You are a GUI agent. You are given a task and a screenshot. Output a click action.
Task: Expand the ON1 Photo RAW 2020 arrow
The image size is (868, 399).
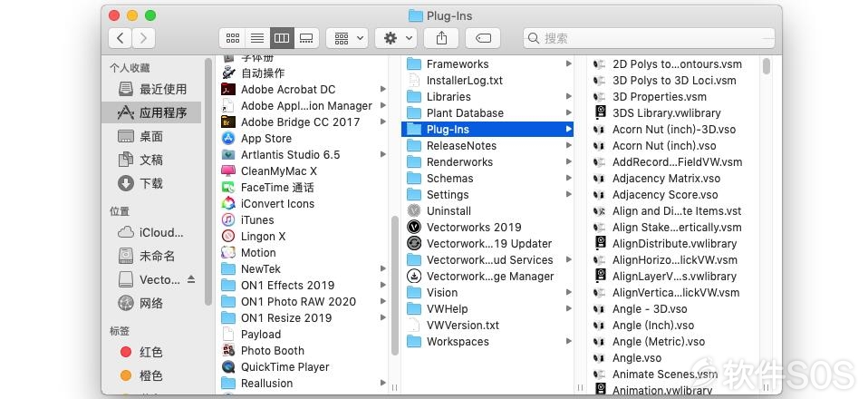coord(382,301)
